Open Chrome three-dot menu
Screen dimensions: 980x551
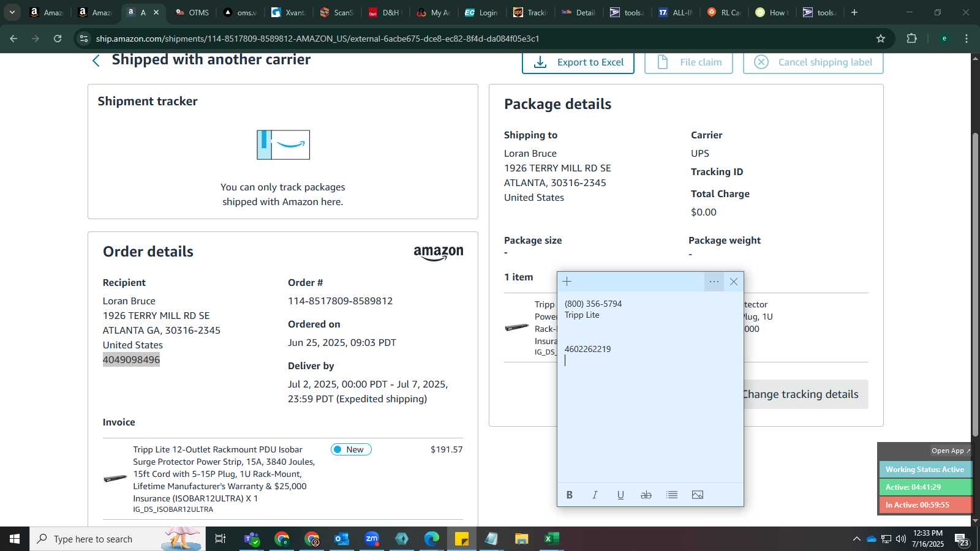click(x=967, y=39)
